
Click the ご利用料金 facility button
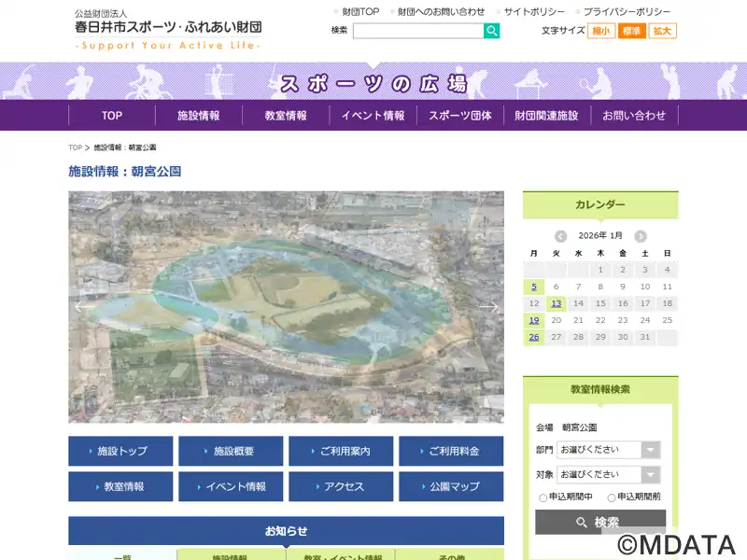click(x=451, y=451)
